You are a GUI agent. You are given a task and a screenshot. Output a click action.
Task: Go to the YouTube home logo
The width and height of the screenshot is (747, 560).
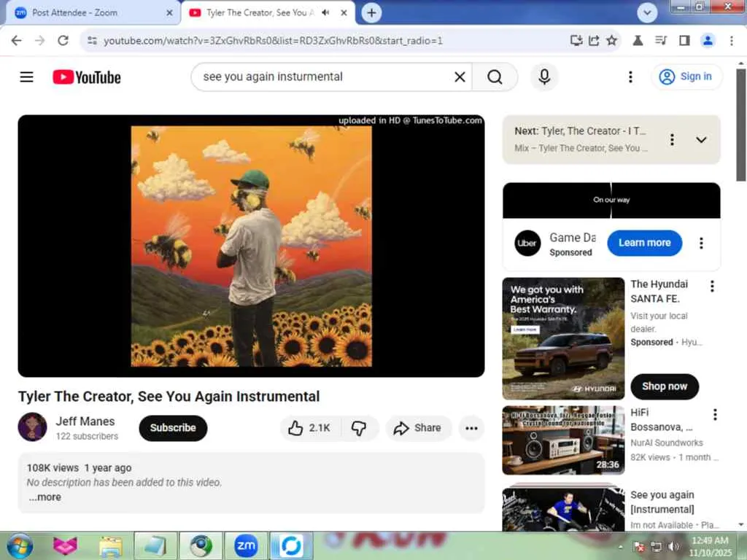pos(87,77)
